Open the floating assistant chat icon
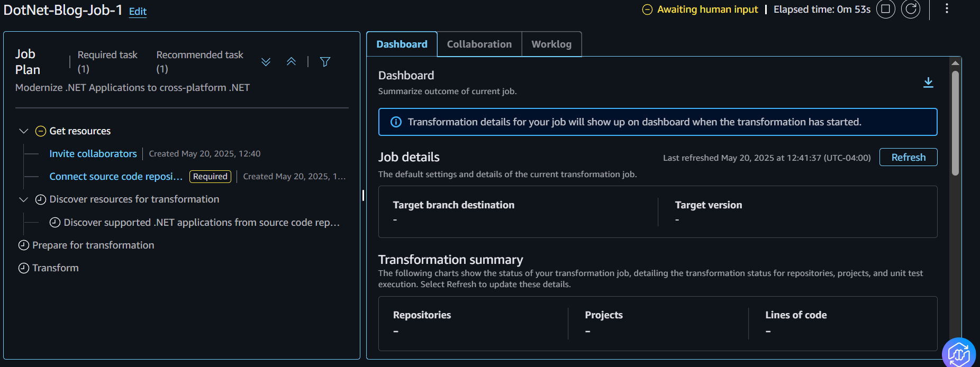 959,353
